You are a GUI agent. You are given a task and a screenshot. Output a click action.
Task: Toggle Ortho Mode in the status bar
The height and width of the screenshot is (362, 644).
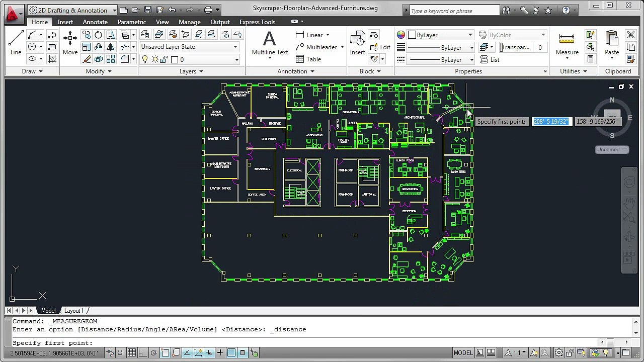click(x=143, y=352)
